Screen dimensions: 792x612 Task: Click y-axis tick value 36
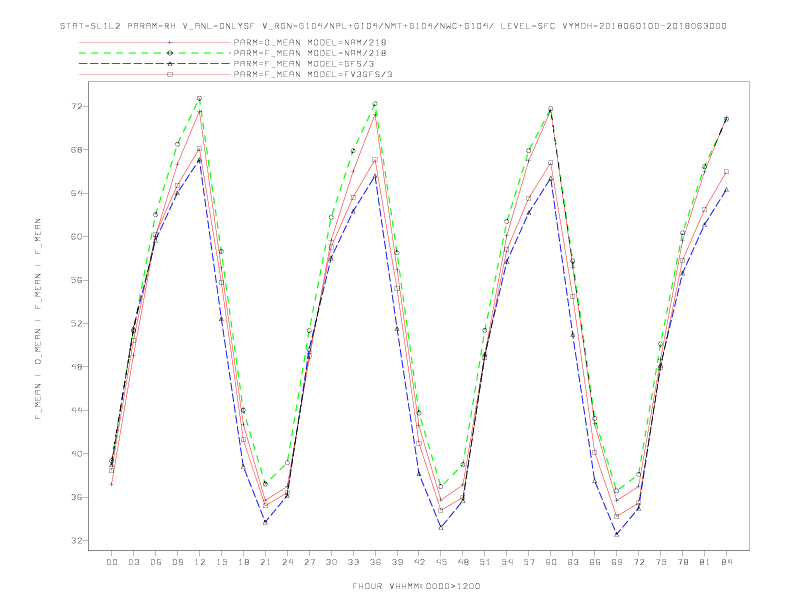click(76, 497)
